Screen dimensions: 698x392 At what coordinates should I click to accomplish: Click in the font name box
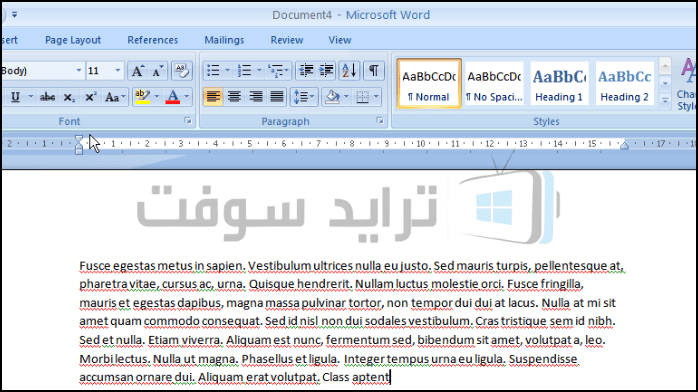[x=37, y=71]
